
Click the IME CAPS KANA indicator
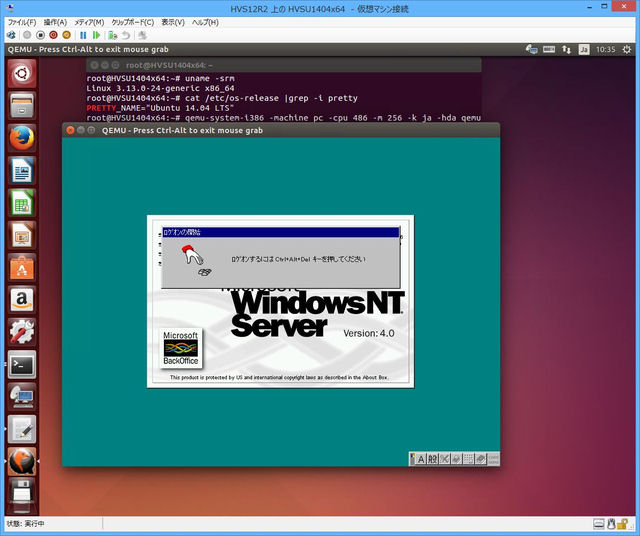coord(493,459)
